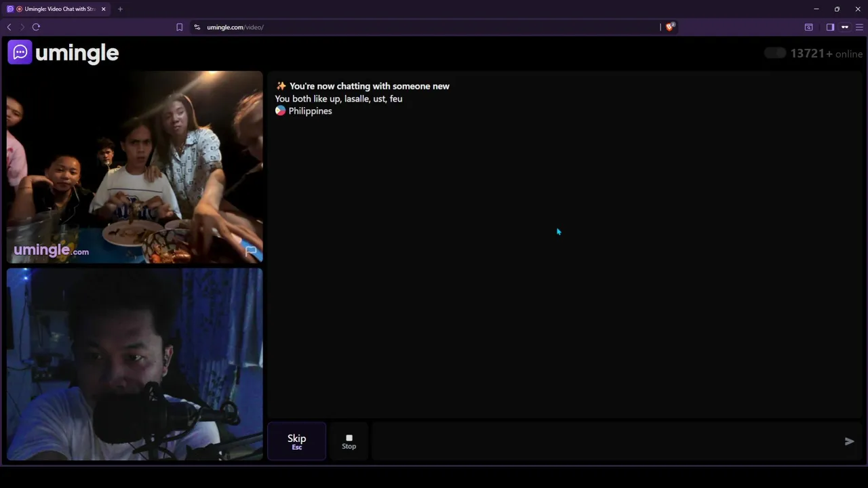Restore down the browser window
Screen dimensions: 868x488
(x=837, y=9)
